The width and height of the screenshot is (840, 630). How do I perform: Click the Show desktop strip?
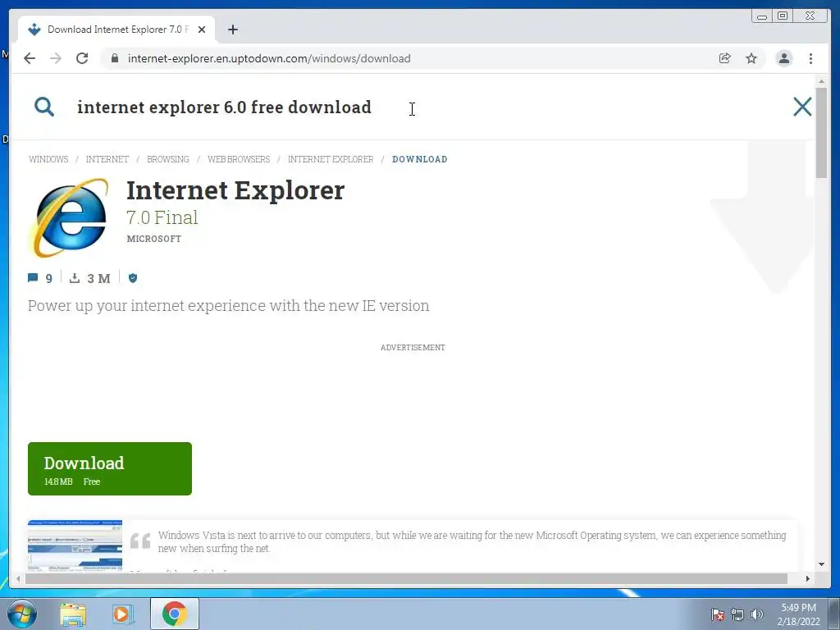coord(834,614)
